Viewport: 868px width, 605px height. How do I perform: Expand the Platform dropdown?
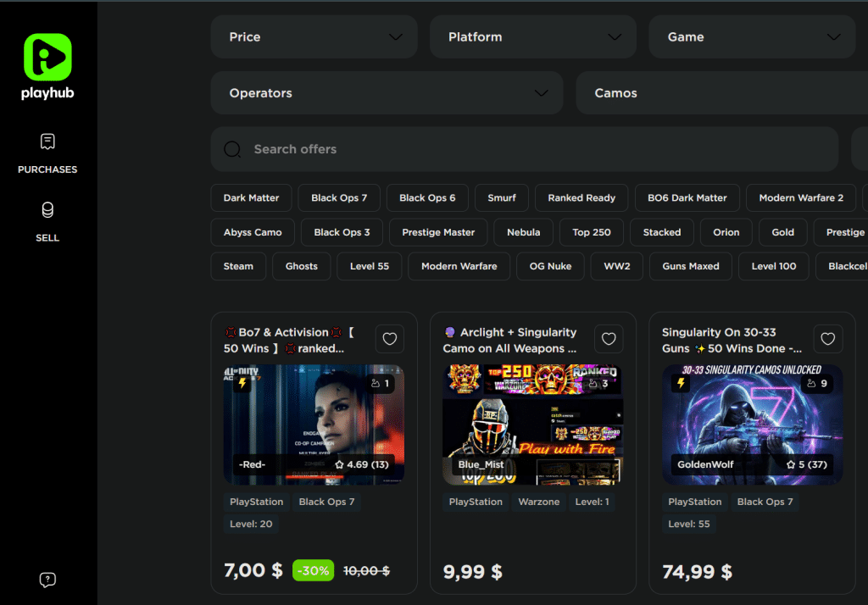[x=533, y=37]
